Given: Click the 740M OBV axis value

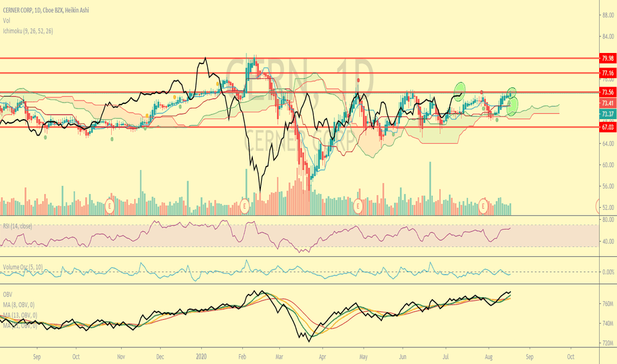Looking at the screenshot, I should tap(608, 324).
